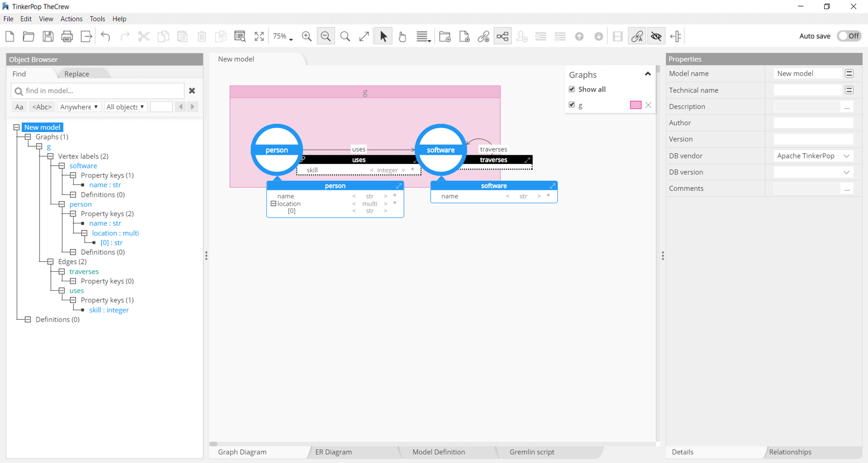Screen dimensions: 868x463
Task: Open the Relationships tab in Properties
Action: (x=790, y=452)
